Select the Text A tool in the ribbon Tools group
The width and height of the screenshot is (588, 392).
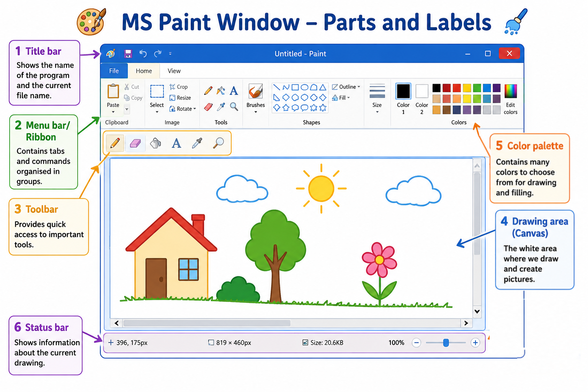(234, 91)
